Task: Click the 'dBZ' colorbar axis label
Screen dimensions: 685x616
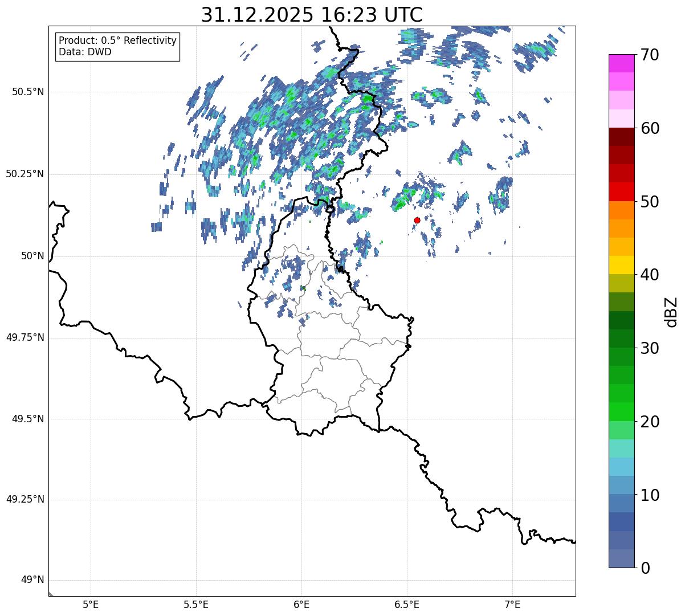Action: [x=671, y=311]
